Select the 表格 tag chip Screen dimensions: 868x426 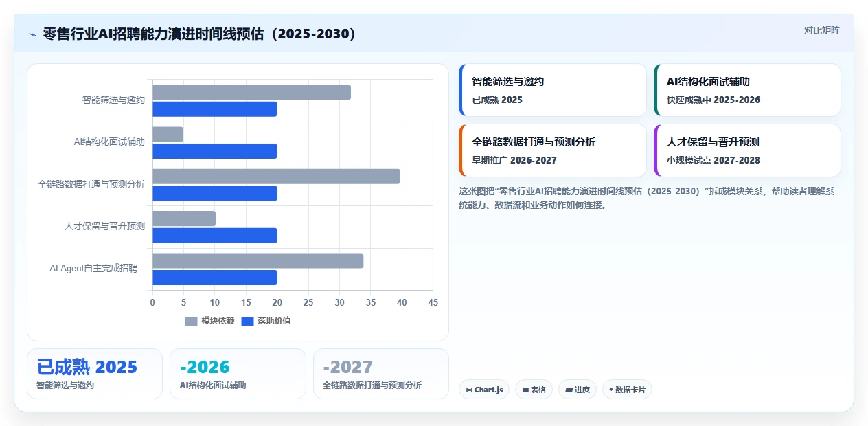pos(534,390)
